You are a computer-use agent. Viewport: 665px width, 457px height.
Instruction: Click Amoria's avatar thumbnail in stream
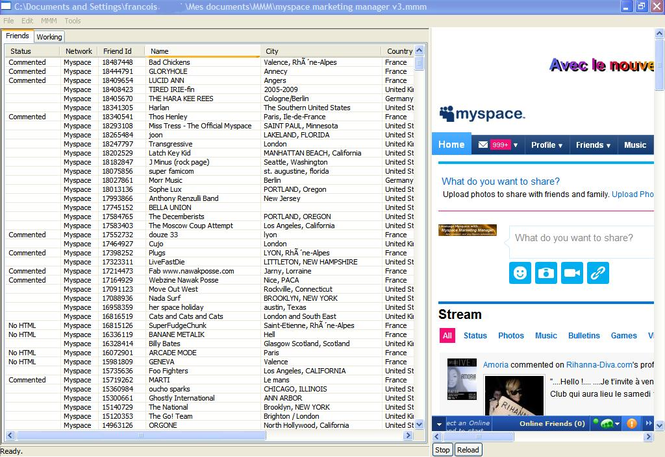tap(462, 379)
